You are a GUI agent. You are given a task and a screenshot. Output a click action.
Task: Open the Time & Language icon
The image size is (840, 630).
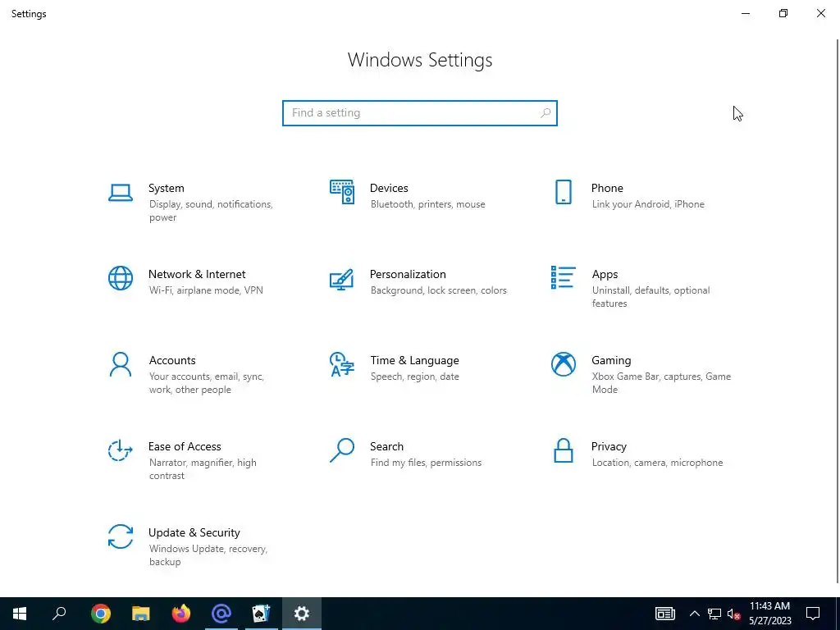[342, 364]
